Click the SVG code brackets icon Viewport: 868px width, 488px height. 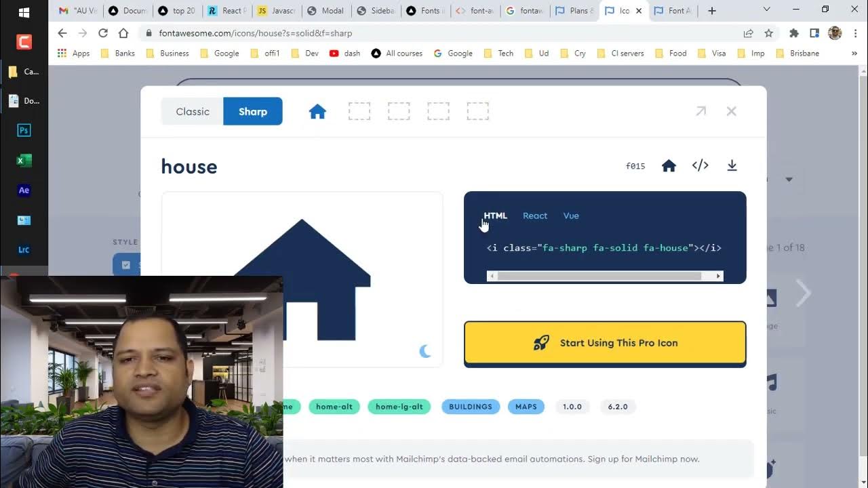pyautogui.click(x=701, y=165)
